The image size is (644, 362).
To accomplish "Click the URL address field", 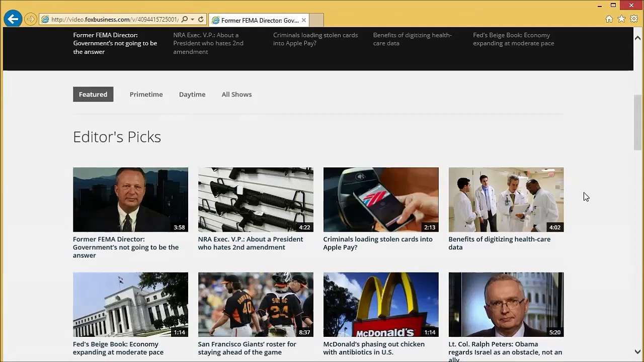I will point(114,20).
